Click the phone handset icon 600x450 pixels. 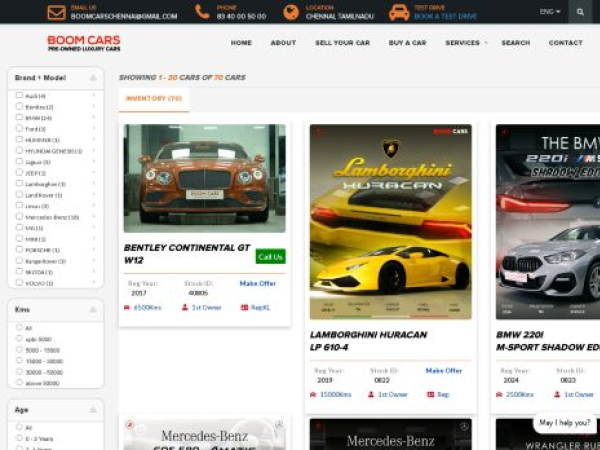202,12
